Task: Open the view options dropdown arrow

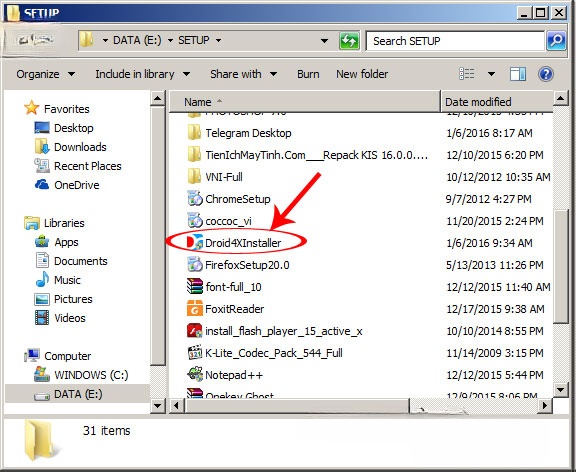Action: 491,74
